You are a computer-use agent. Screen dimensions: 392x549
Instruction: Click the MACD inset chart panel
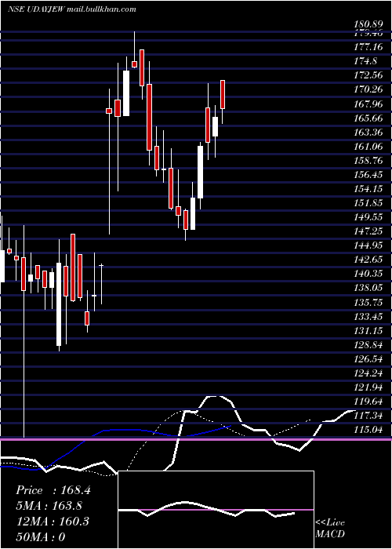216,510
